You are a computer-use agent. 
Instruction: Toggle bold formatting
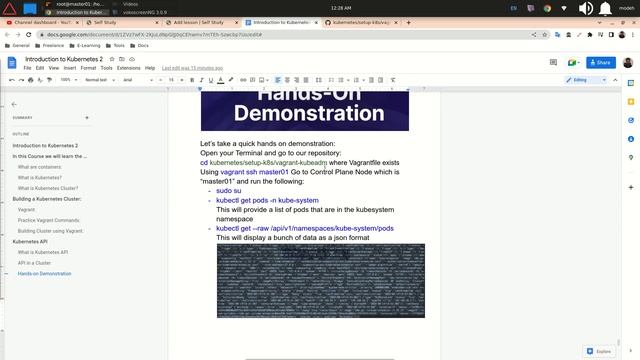192,80
